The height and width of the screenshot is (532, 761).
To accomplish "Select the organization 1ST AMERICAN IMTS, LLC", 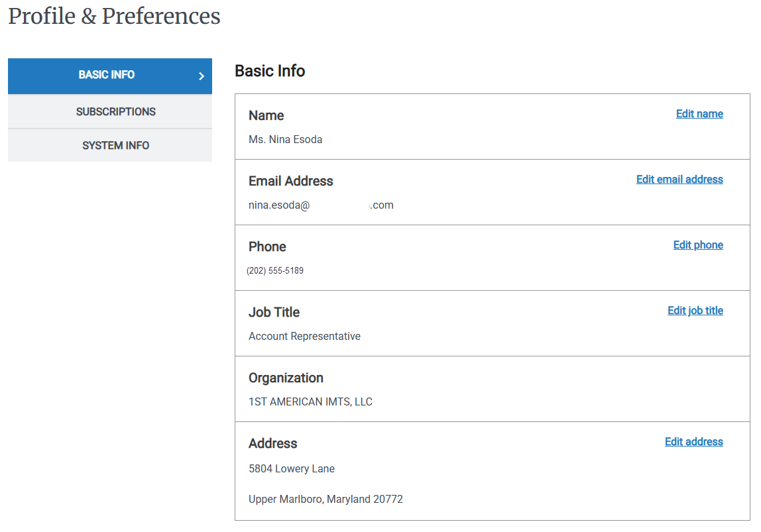I will point(310,401).
